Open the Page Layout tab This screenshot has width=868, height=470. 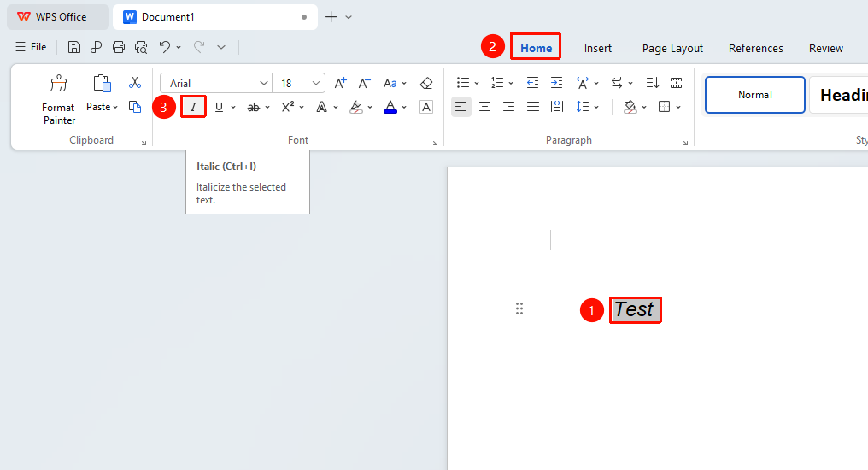tap(672, 48)
